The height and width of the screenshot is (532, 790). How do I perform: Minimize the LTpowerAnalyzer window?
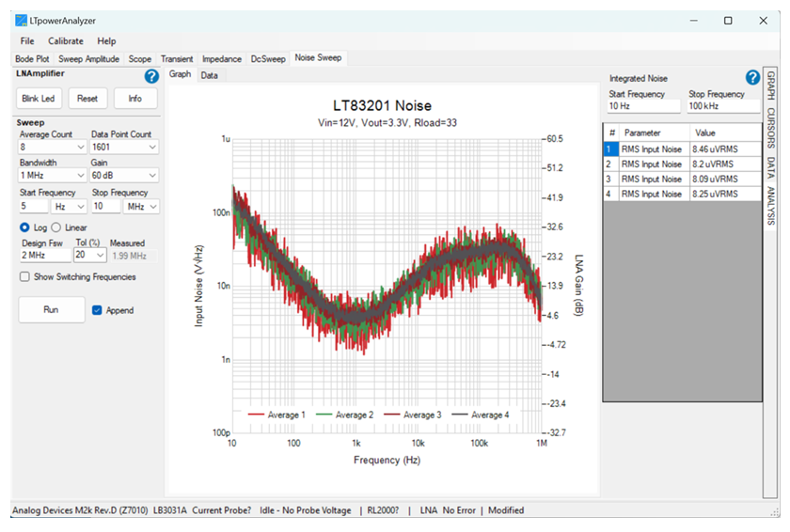[694, 21]
